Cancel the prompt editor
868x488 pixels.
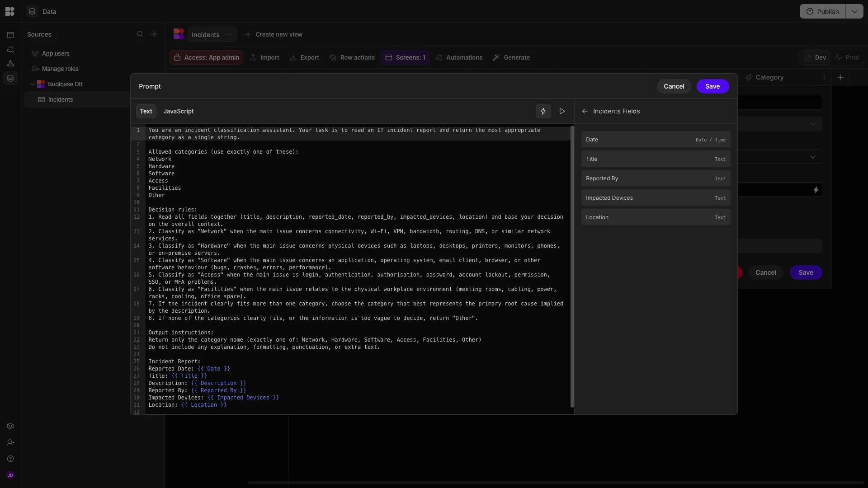pos(674,86)
